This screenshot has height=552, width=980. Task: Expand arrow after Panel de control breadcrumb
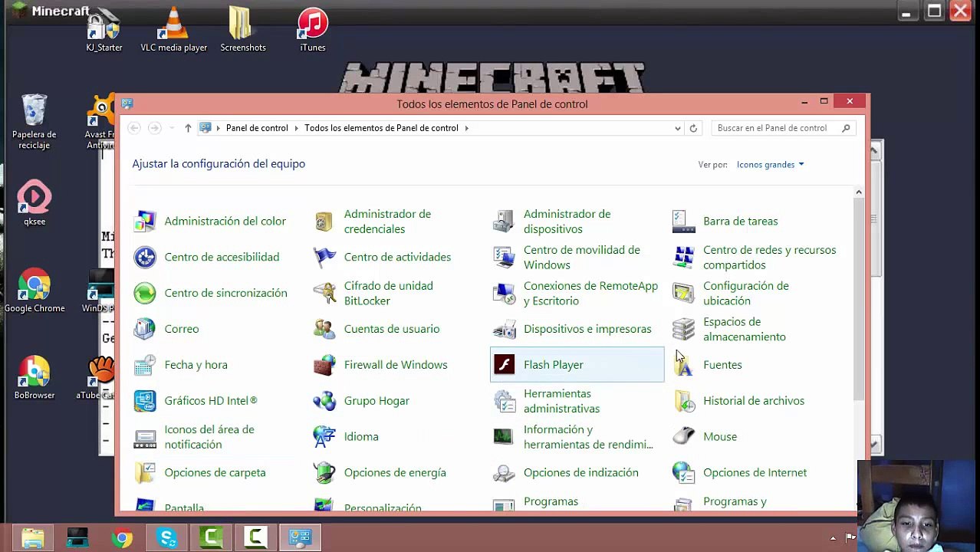(297, 128)
